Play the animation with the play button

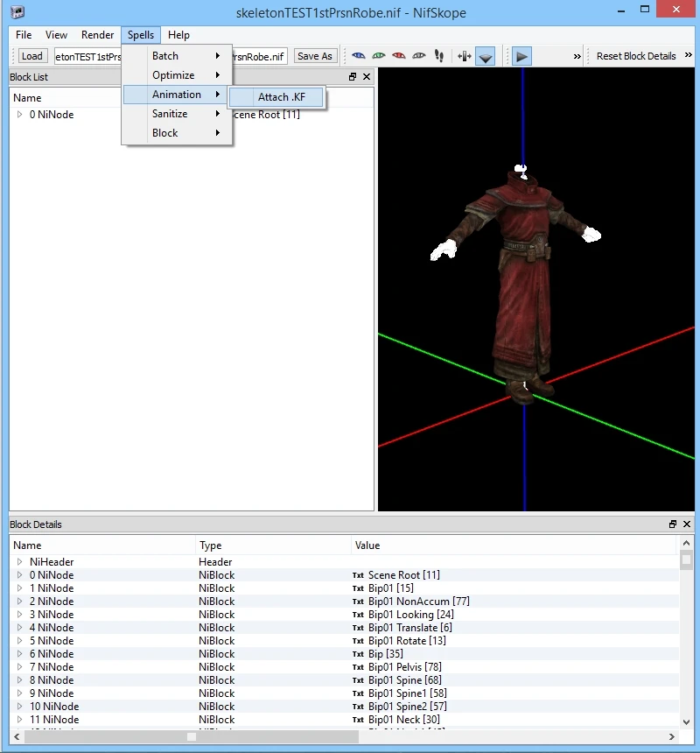pyautogui.click(x=521, y=56)
